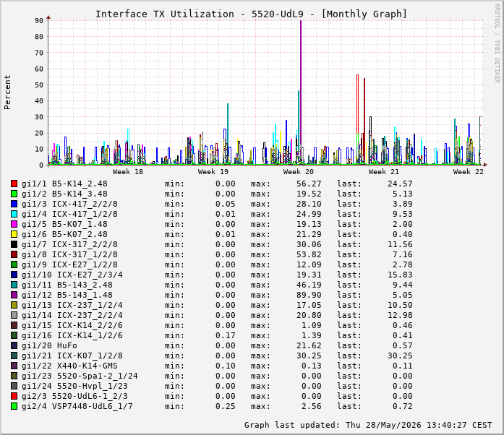Viewport: 504px width, 435px height.
Task: Click the max value 53.82 for gi1/8
Action: click(309, 254)
